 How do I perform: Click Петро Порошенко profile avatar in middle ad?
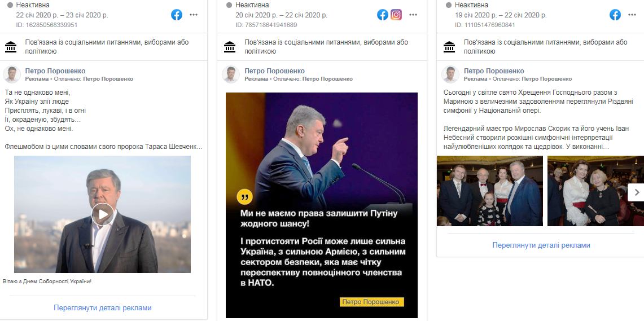(x=231, y=74)
